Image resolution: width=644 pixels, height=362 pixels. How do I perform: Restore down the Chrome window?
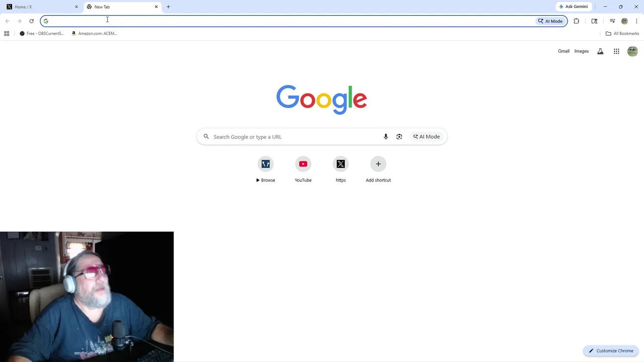tap(621, 7)
